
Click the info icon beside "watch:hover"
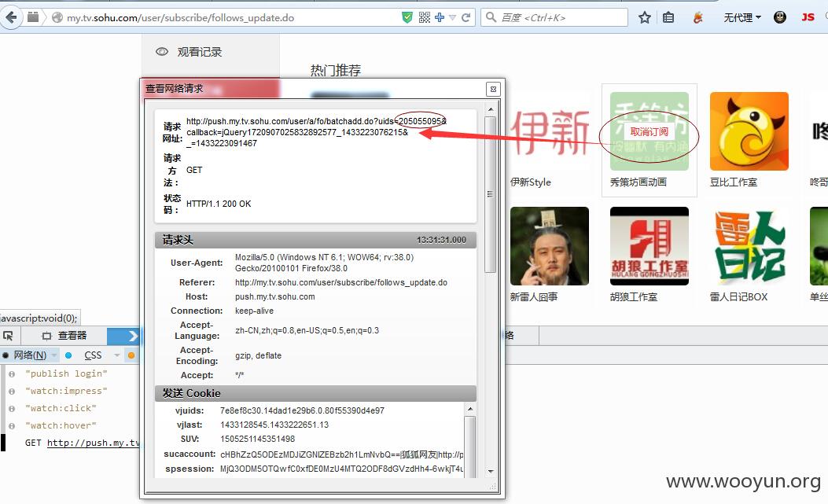(x=12, y=426)
